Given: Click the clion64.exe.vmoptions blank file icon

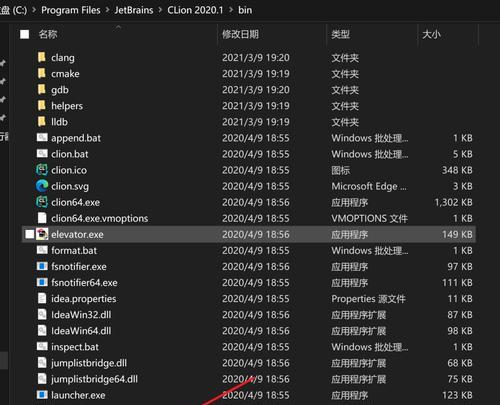Looking at the screenshot, I should 42,218.
